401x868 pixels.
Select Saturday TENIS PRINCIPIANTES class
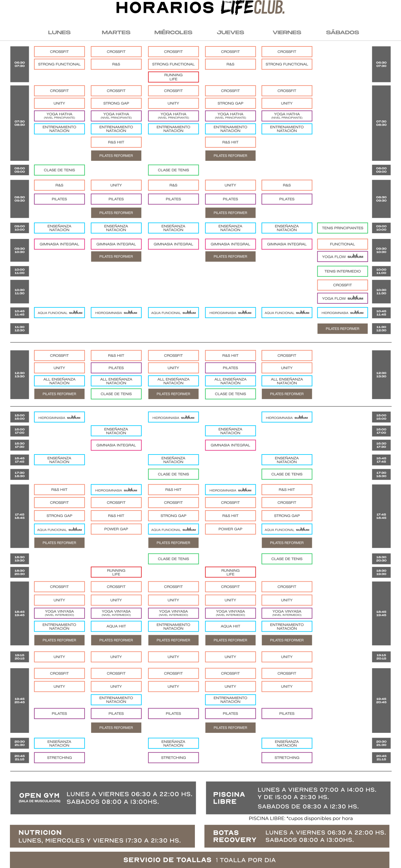(x=342, y=228)
